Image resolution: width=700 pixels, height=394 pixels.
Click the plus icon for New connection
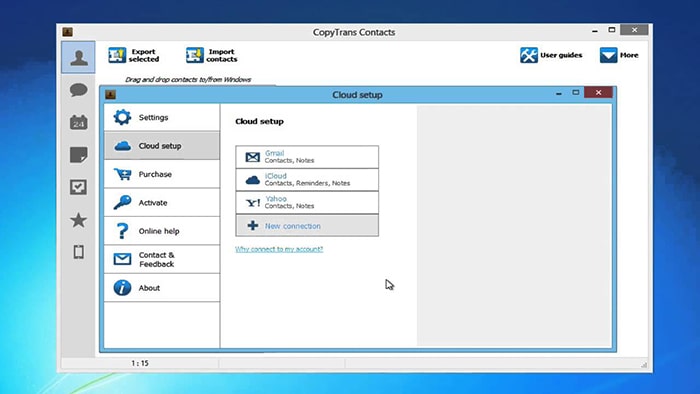pyautogui.click(x=253, y=225)
